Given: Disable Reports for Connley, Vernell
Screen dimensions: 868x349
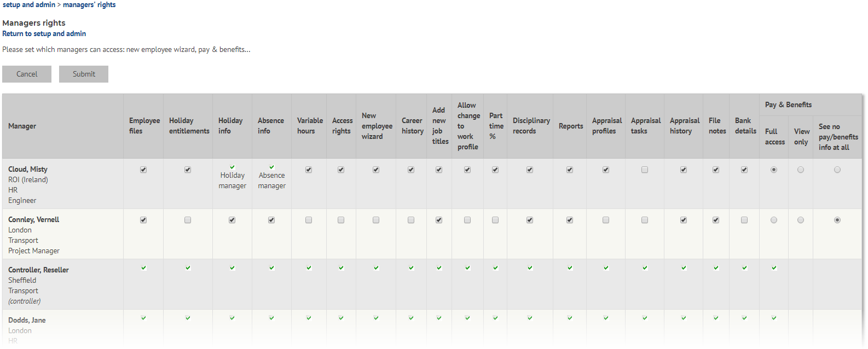Looking at the screenshot, I should click(570, 220).
